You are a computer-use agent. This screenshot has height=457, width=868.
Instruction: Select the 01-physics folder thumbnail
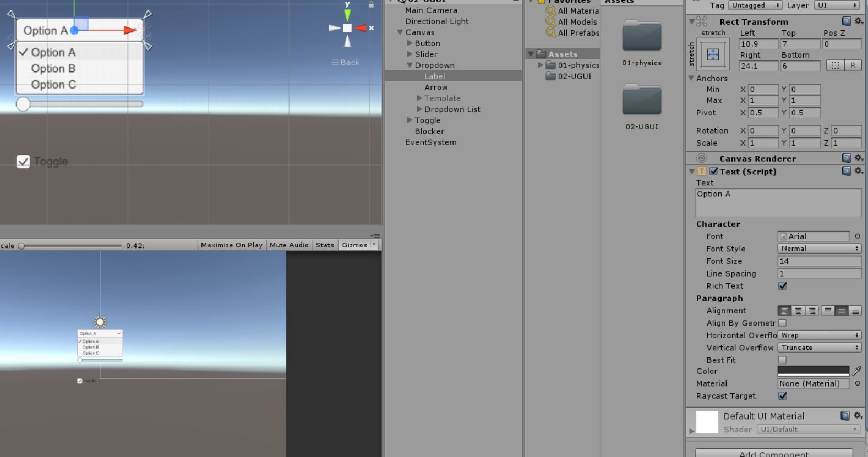click(642, 36)
